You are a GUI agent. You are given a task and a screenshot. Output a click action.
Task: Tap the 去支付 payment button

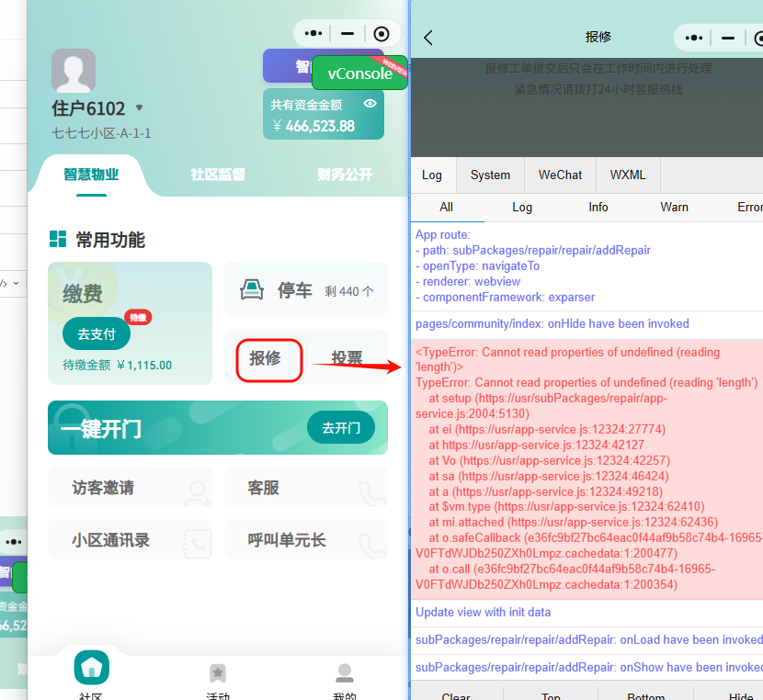click(x=96, y=334)
